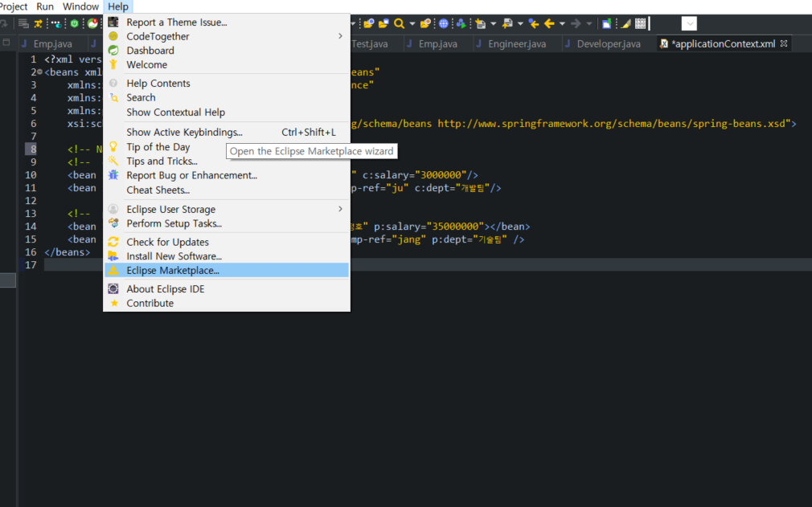Click the Eclipse Marketplace download icon
Viewport: 812px width, 507px height.
pyautogui.click(x=113, y=270)
